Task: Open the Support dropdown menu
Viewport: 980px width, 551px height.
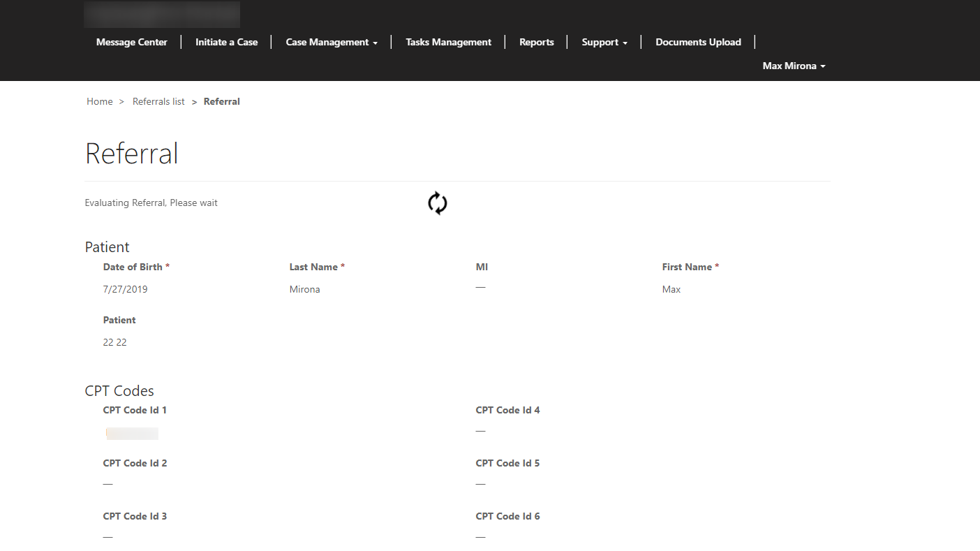Action: pos(603,42)
